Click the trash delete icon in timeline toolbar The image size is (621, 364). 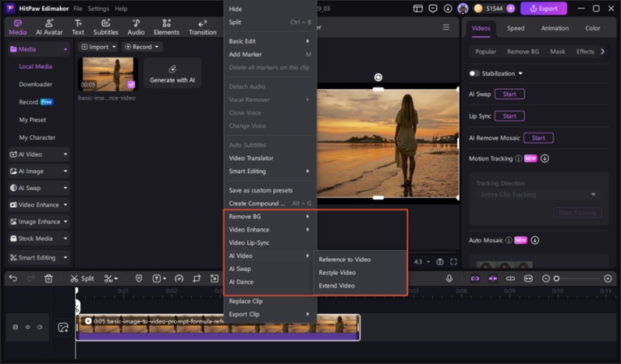coord(49,278)
